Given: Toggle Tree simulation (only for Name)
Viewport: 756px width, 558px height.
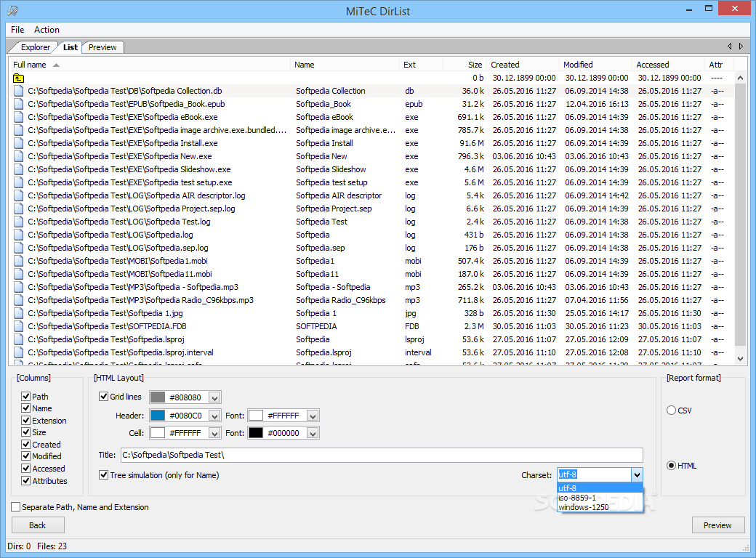Looking at the screenshot, I should 104,475.
